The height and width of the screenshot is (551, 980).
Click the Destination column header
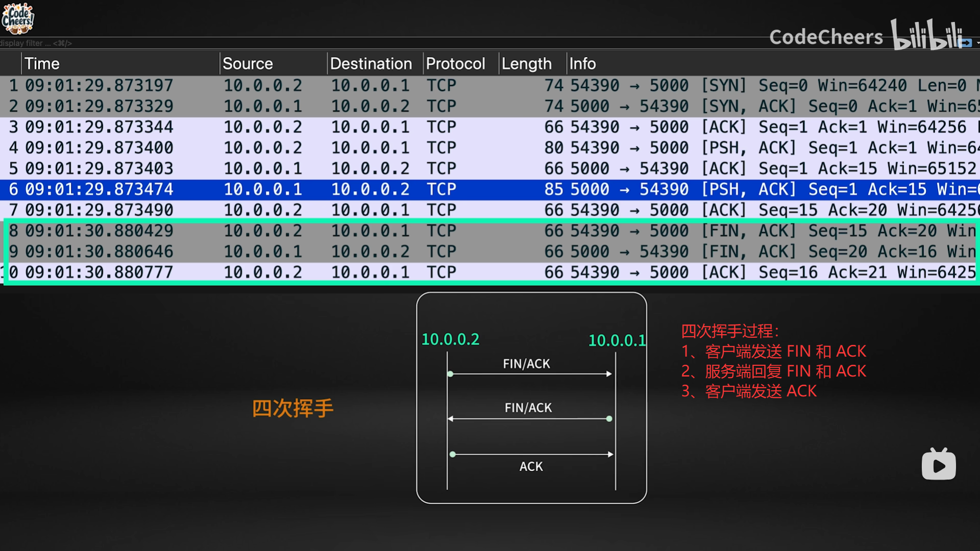pos(371,64)
